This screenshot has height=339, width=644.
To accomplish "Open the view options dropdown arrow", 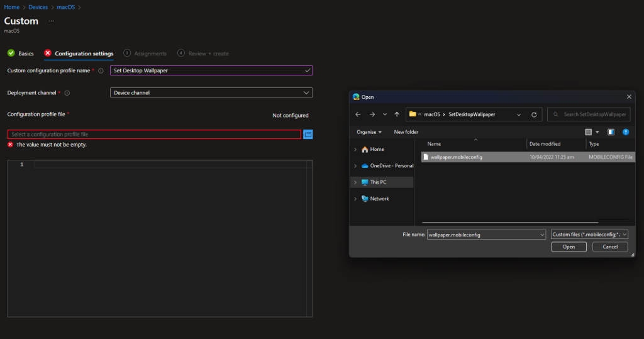I will pos(597,132).
